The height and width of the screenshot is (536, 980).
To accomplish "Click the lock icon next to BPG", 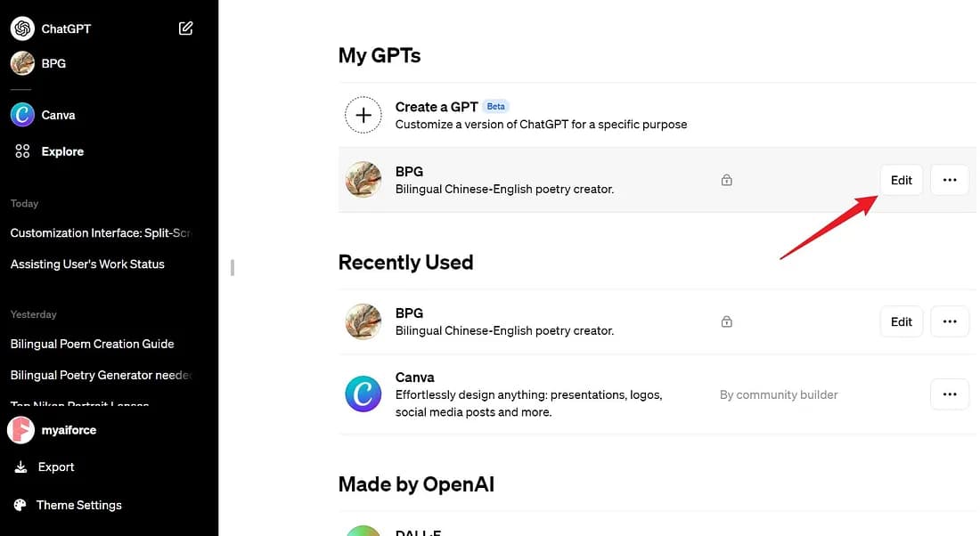I will click(726, 180).
